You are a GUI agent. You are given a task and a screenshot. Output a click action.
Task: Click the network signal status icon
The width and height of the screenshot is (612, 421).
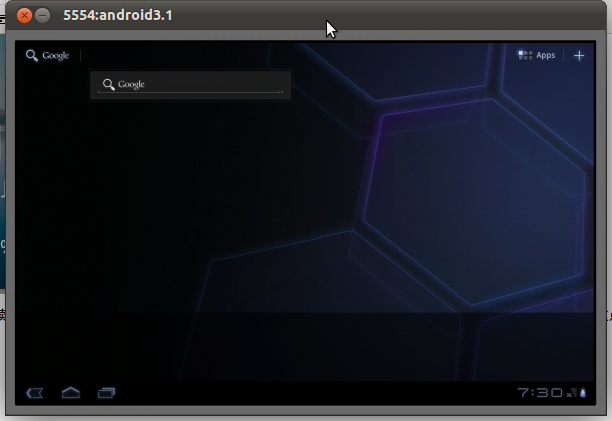(572, 393)
